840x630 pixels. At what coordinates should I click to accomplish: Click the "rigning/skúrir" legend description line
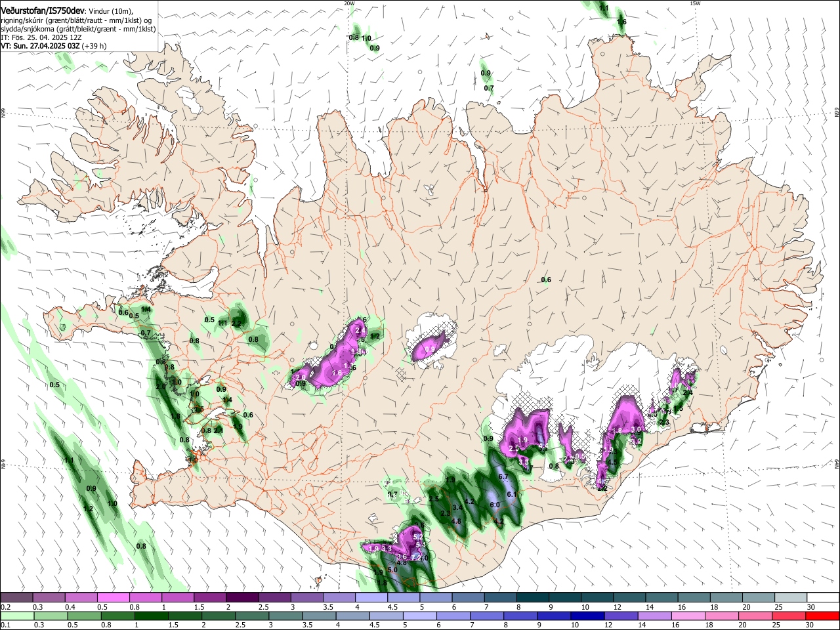click(x=76, y=20)
